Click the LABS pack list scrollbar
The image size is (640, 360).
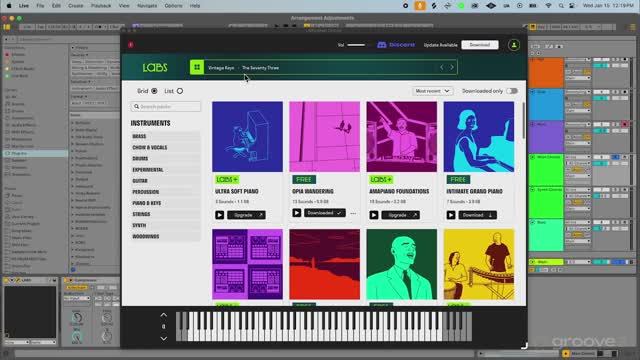(x=523, y=120)
